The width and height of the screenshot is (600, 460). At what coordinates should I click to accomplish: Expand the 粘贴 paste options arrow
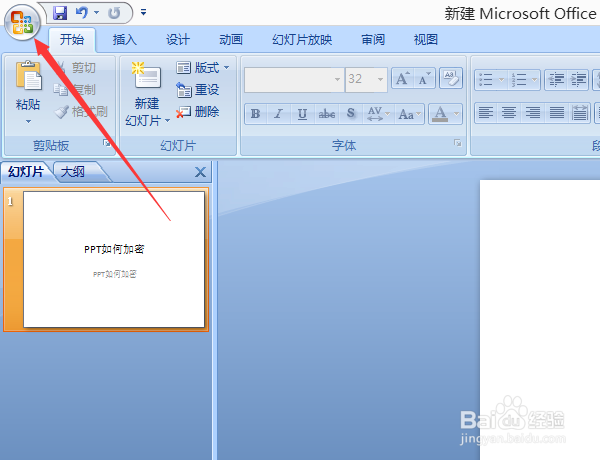(x=28, y=121)
